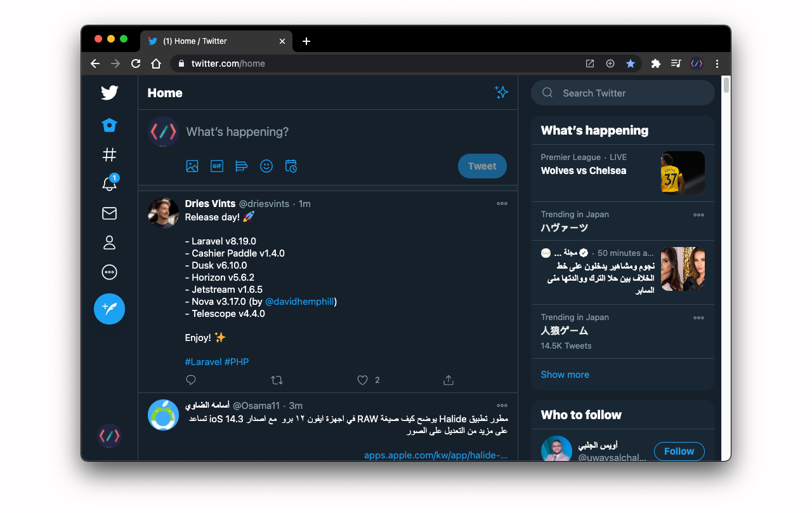Click the Follow button in Who to follow
Viewport: 812px width, 508px height.
[679, 451]
